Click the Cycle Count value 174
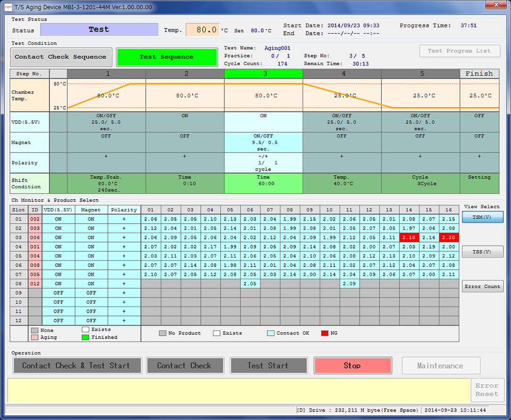Image resolution: width=511 pixels, height=420 pixels. [x=282, y=64]
